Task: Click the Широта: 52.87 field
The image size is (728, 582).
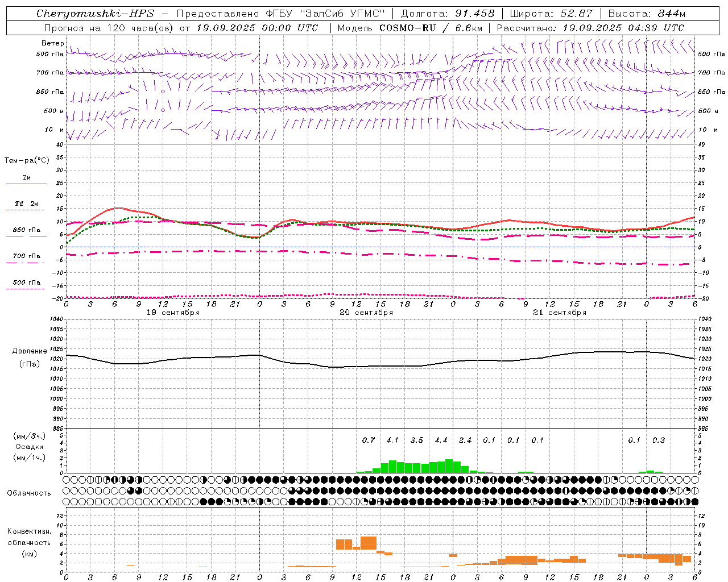Action: (x=551, y=14)
